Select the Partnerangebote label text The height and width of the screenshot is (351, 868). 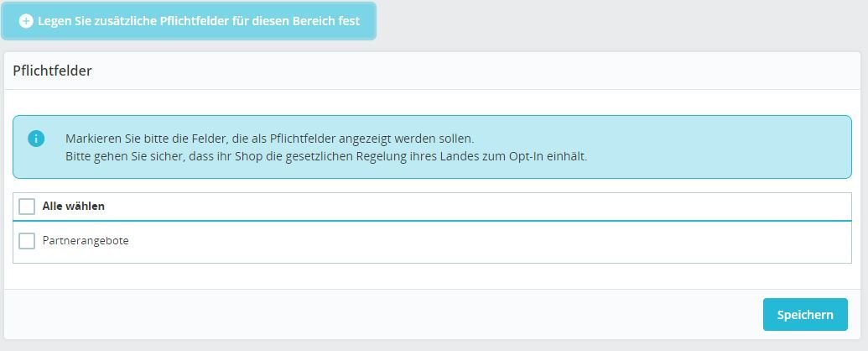click(86, 241)
